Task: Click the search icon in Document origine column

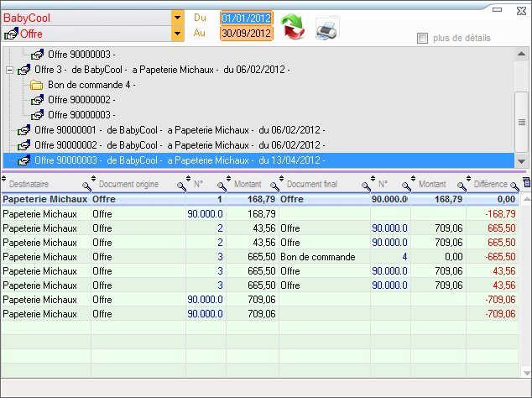Action: pyautogui.click(x=180, y=185)
